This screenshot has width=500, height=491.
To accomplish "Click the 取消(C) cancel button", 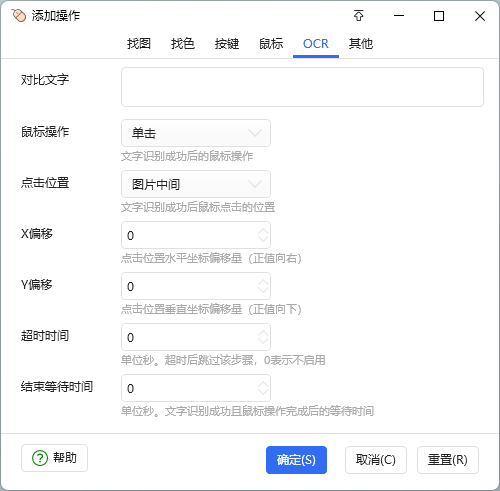I will (x=376, y=460).
